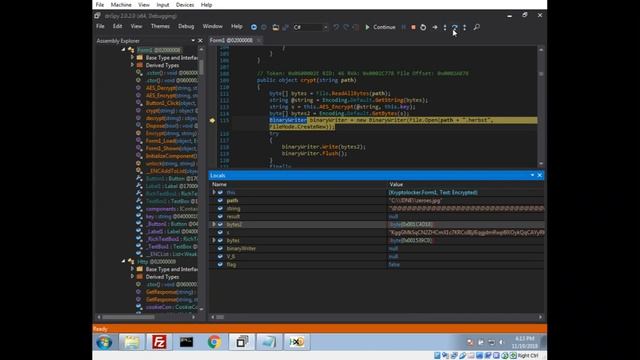
Task: Expand the bytes local variable
Action: [x=214, y=240]
